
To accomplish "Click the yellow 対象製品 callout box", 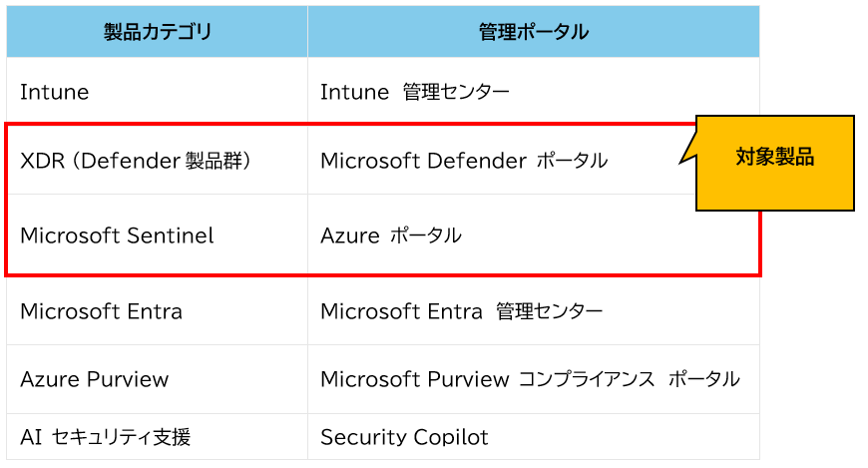I will [x=775, y=163].
